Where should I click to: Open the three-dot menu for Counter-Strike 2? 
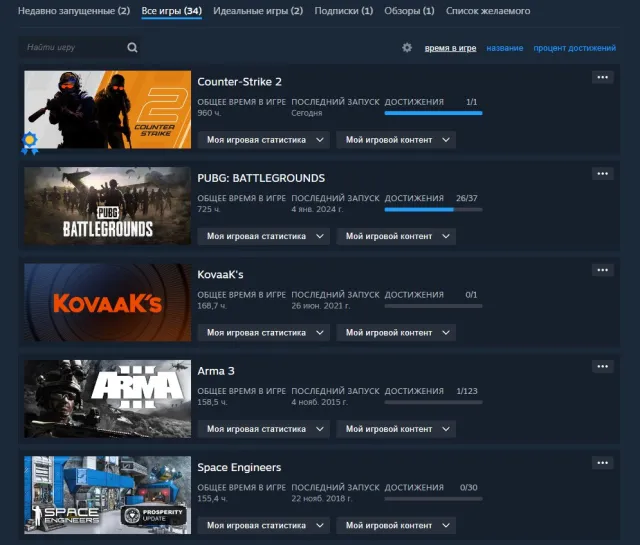click(602, 77)
